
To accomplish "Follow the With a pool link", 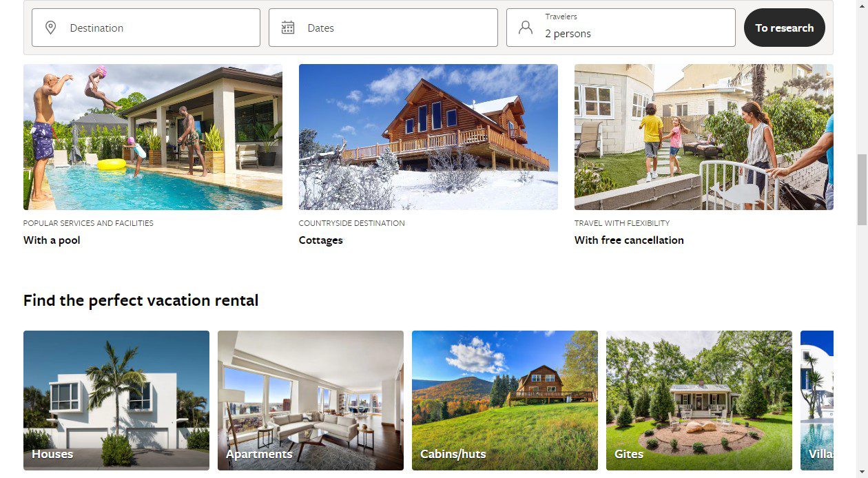I will [52, 240].
